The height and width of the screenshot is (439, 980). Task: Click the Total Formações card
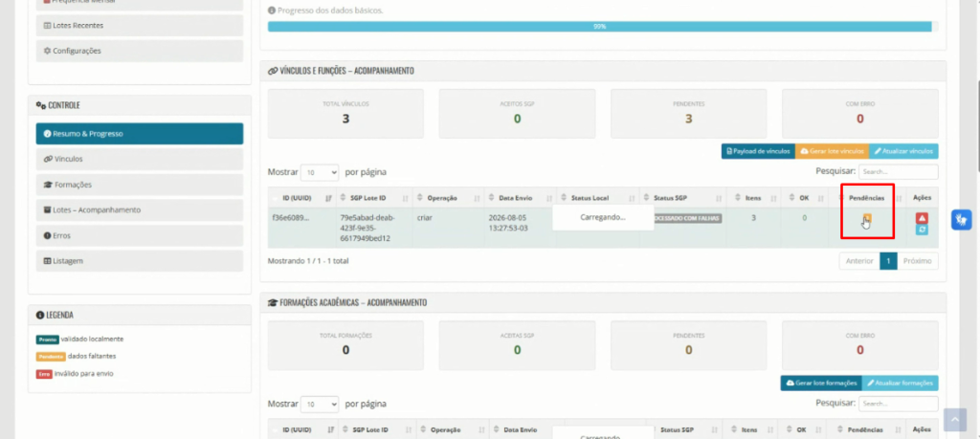click(x=345, y=345)
